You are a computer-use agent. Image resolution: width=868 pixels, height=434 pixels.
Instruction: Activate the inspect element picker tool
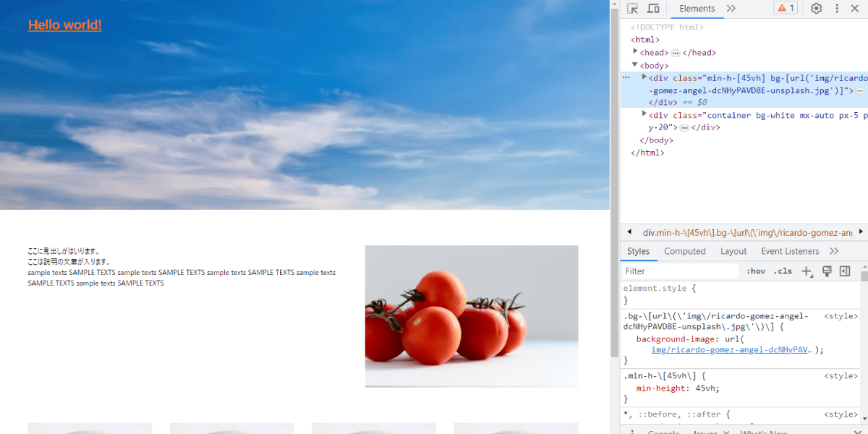632,9
